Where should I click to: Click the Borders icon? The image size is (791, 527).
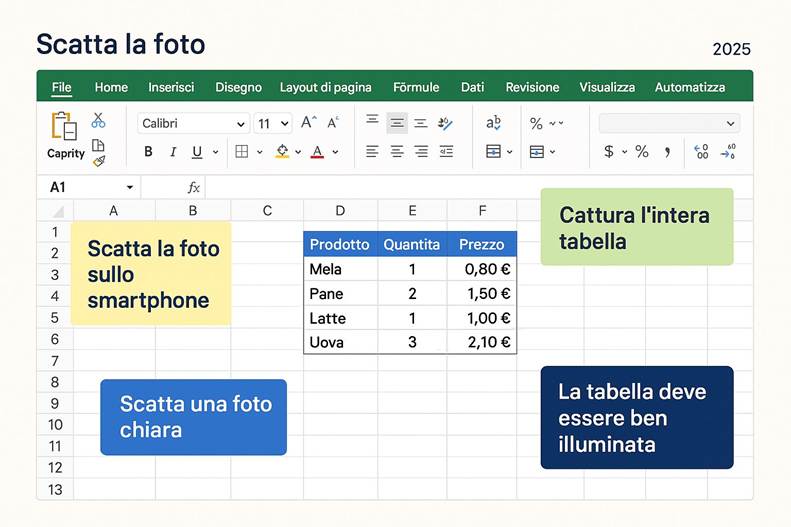(x=242, y=151)
